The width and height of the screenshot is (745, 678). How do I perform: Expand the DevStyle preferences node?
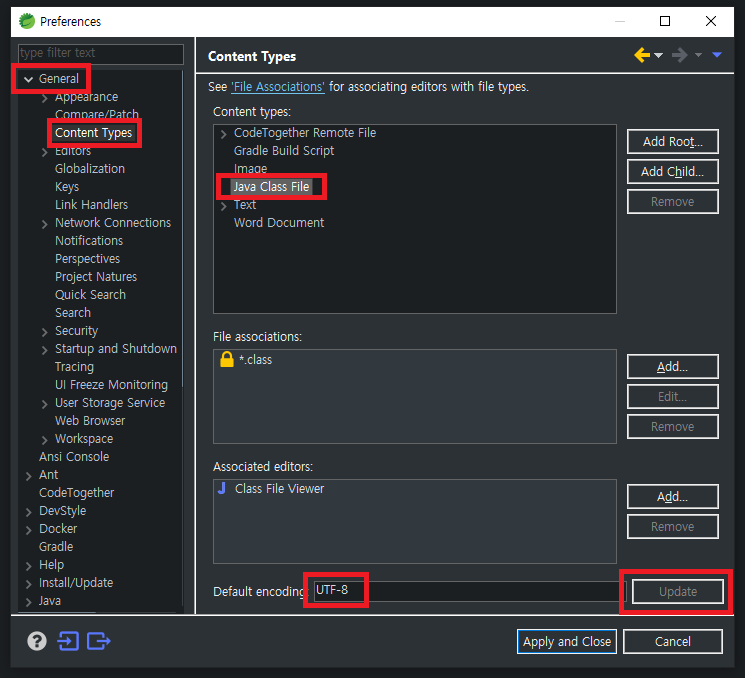(x=29, y=512)
